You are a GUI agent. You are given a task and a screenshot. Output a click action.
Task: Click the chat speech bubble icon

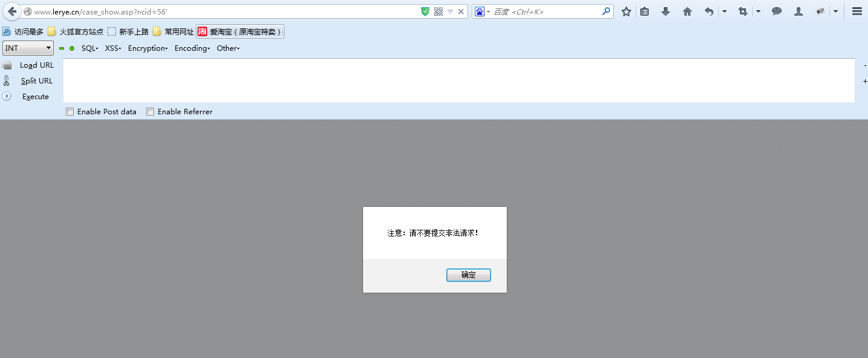click(777, 11)
